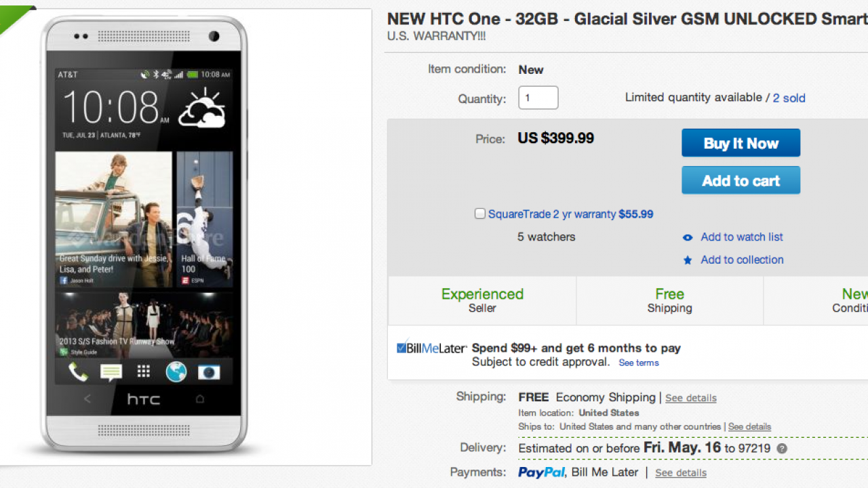Viewport: 868px width, 488px height.
Task: Click the Quantity input field
Action: coord(538,98)
